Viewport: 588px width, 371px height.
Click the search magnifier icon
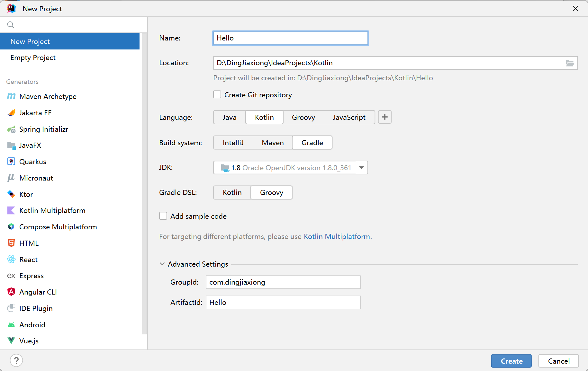pos(11,25)
